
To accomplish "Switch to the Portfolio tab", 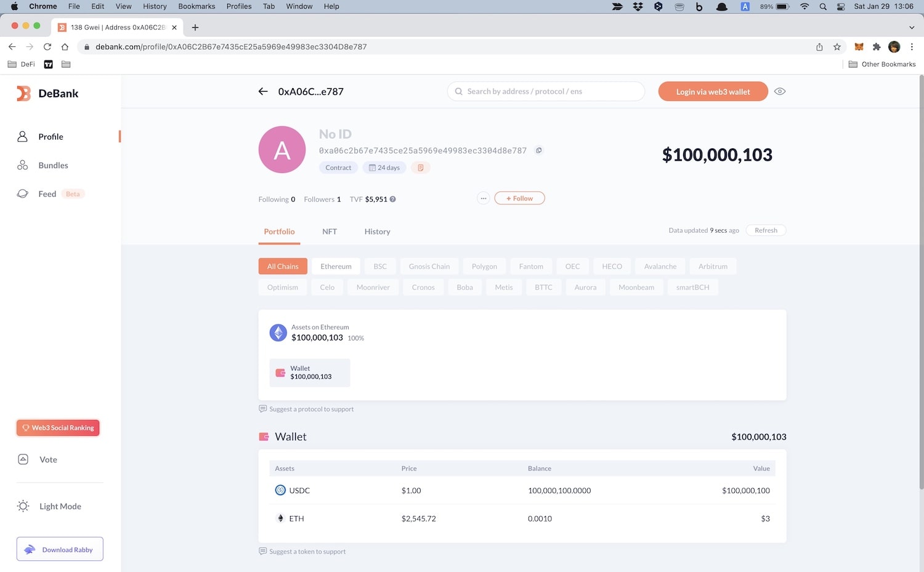I will coord(279,232).
